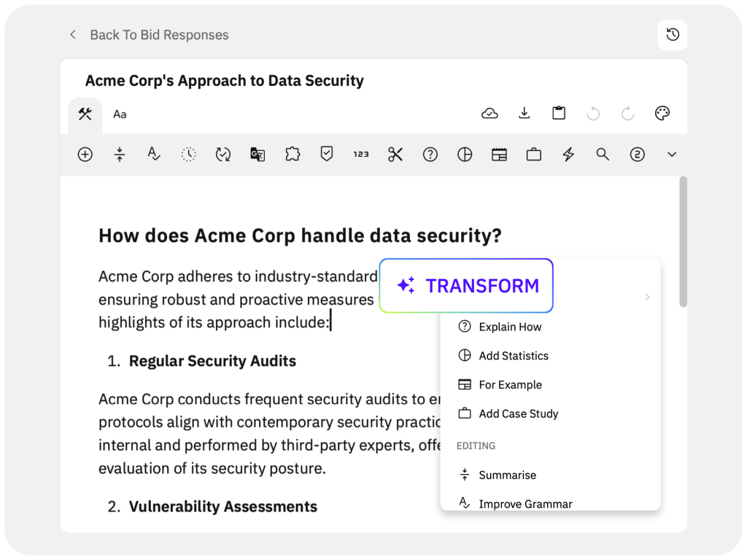Switch to the tools tab with hammer icon
Viewport: 747px width, 560px height.
(x=85, y=114)
